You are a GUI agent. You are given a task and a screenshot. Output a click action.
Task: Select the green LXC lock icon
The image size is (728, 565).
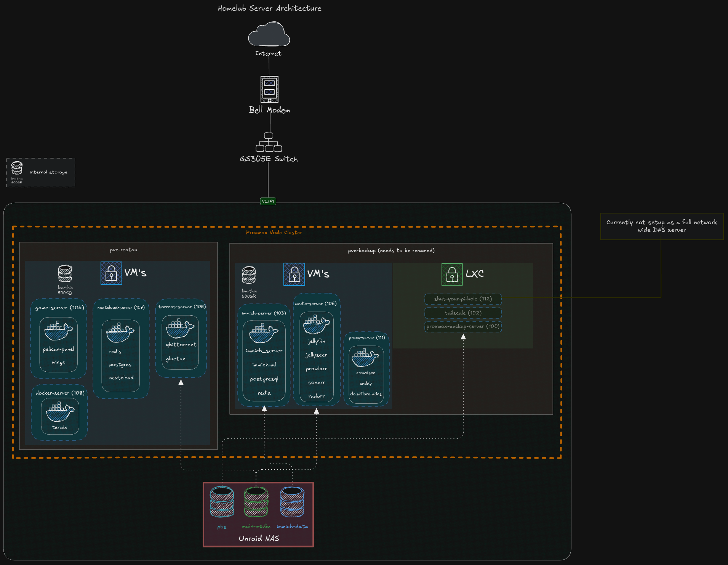452,274
